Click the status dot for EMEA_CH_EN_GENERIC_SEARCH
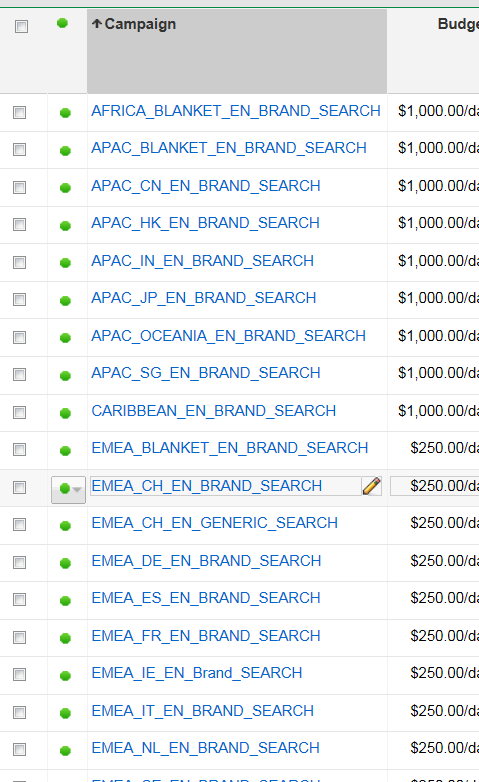Image resolution: width=479 pixels, height=782 pixels. 65,525
